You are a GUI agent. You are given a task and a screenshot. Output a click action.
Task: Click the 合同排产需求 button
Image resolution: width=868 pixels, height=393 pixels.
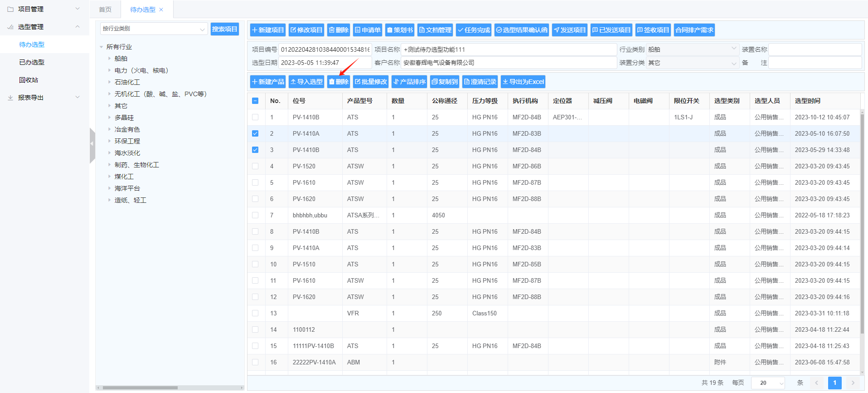694,30
